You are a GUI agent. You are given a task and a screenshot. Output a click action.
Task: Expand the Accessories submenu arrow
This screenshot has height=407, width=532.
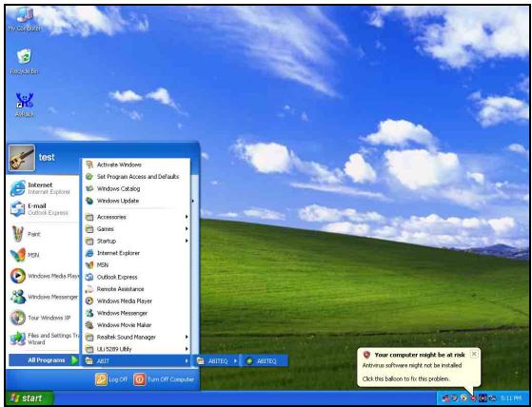pyautogui.click(x=187, y=217)
